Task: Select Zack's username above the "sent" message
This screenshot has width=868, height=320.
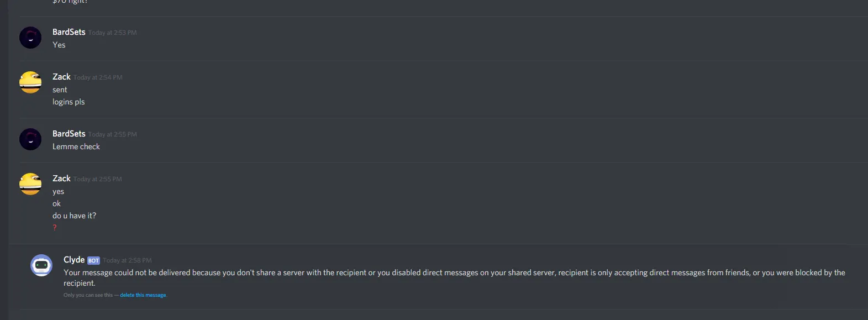Action: [61, 77]
